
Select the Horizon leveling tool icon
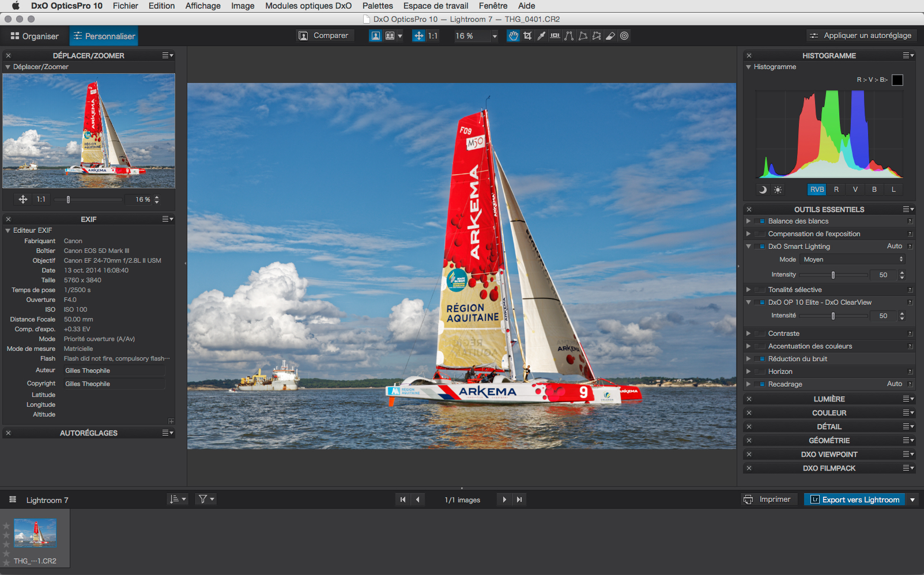[x=555, y=36]
